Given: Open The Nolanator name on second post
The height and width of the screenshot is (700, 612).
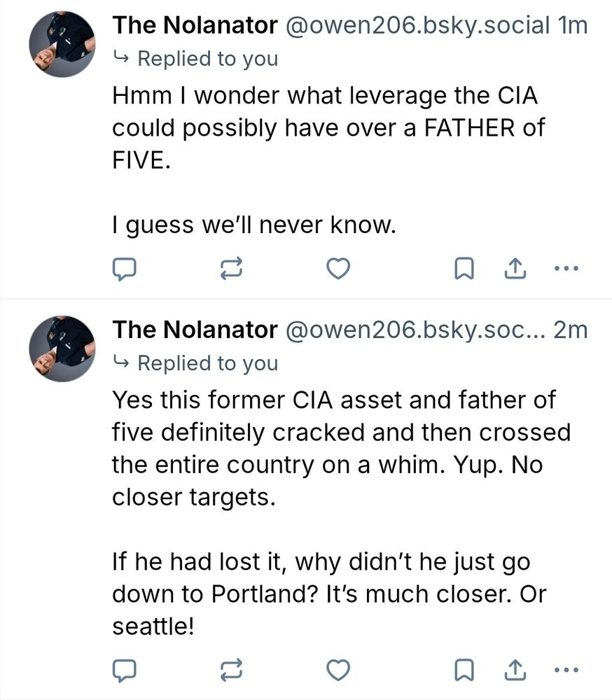Looking at the screenshot, I should click(x=195, y=330).
